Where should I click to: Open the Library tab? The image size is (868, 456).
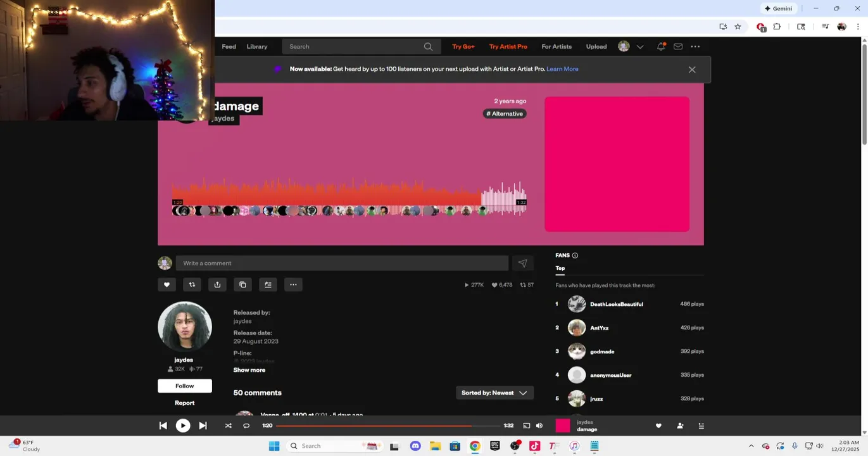click(x=257, y=46)
